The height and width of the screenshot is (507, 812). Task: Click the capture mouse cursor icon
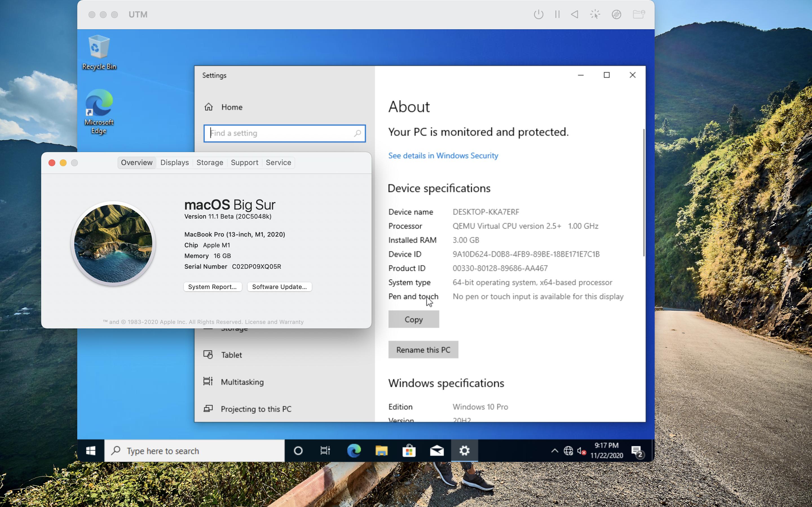pos(595,14)
